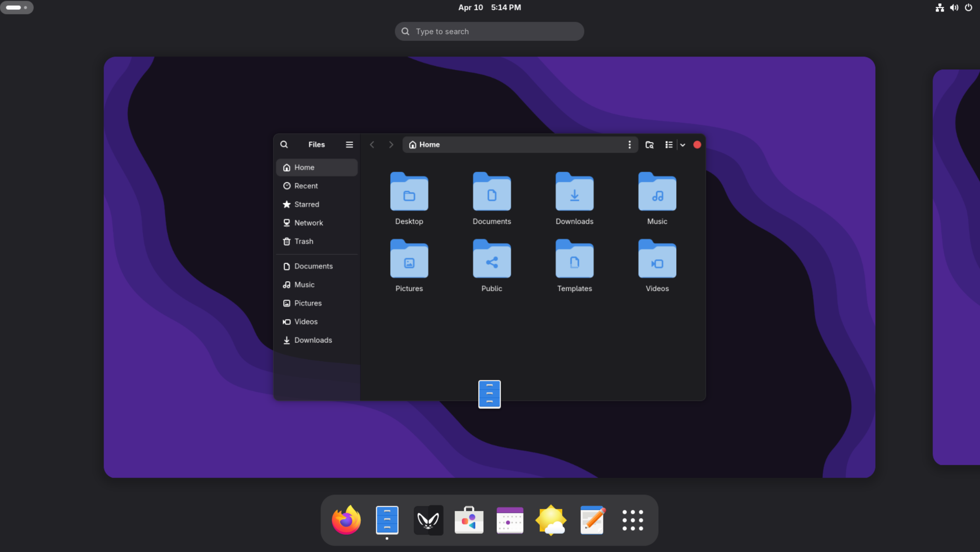Click the search icon in Files sidebar header
The width and height of the screenshot is (980, 552).
pos(284,145)
